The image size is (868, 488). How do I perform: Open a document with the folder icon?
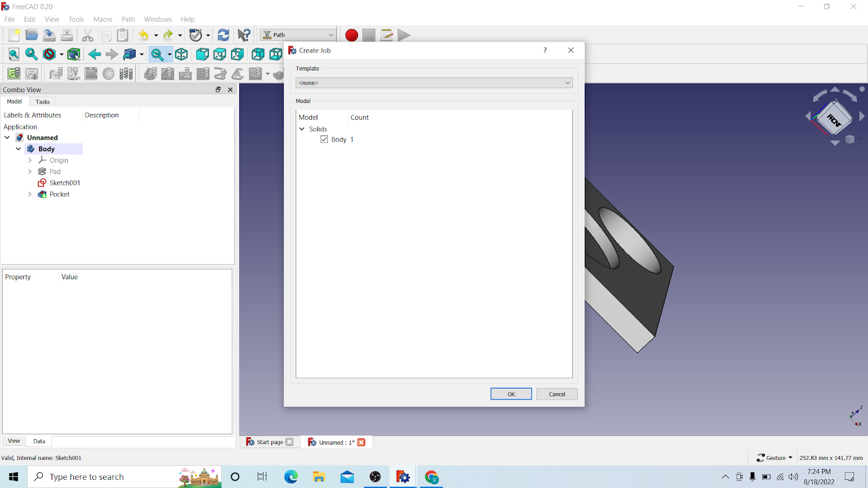(31, 35)
